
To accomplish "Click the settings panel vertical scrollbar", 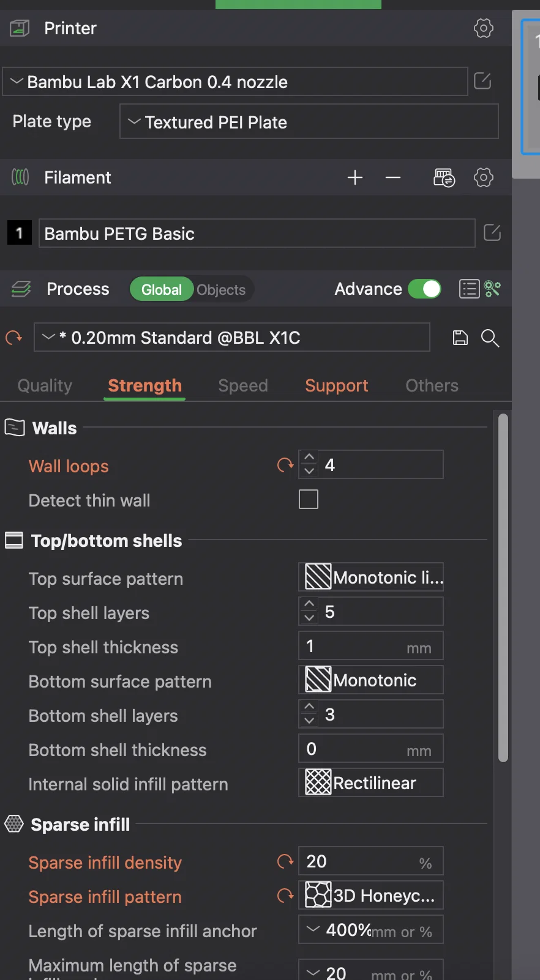I will coord(503,587).
